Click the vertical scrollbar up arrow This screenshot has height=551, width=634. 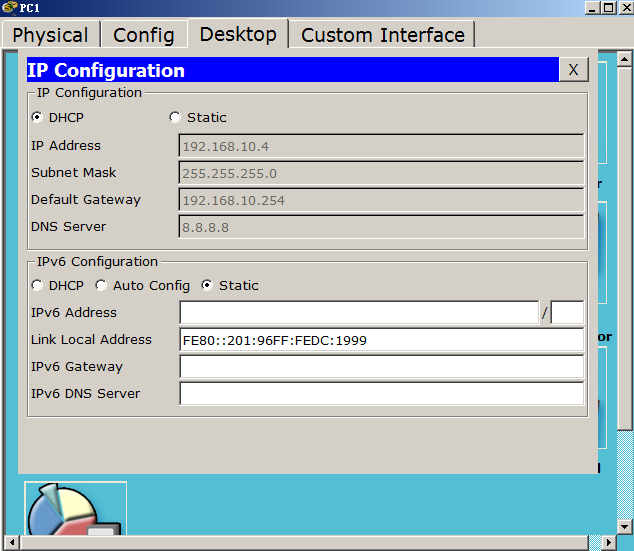(x=625, y=60)
